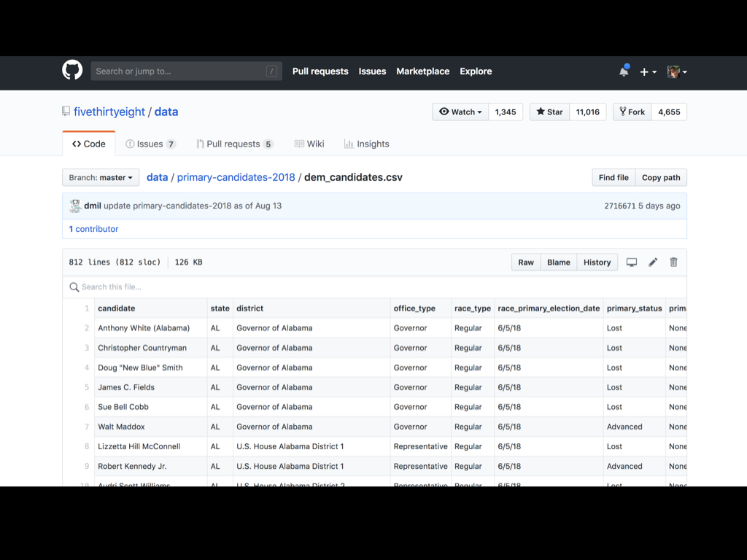Switch to the Insights tab
The image size is (747, 560).
tap(366, 144)
